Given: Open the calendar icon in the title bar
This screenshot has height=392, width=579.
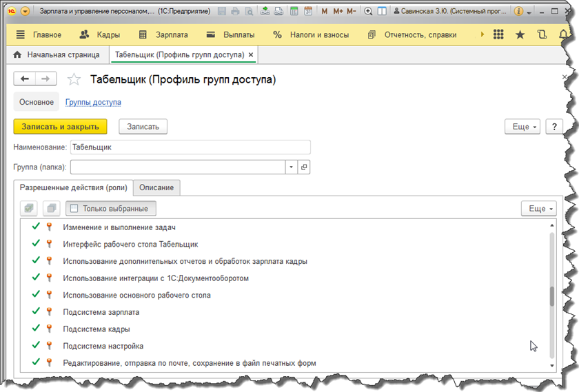Looking at the screenshot, I should click(x=307, y=12).
